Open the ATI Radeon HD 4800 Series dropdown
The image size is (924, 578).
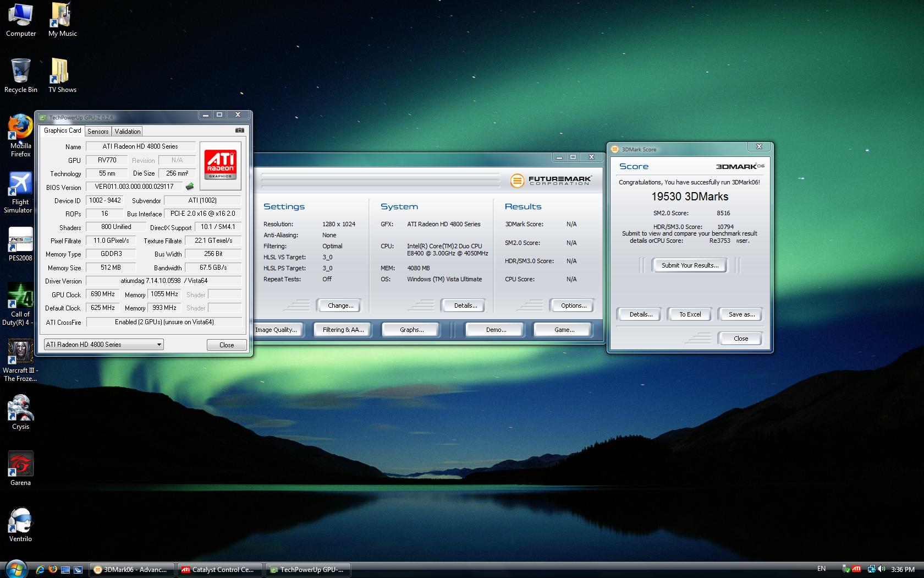tap(103, 345)
